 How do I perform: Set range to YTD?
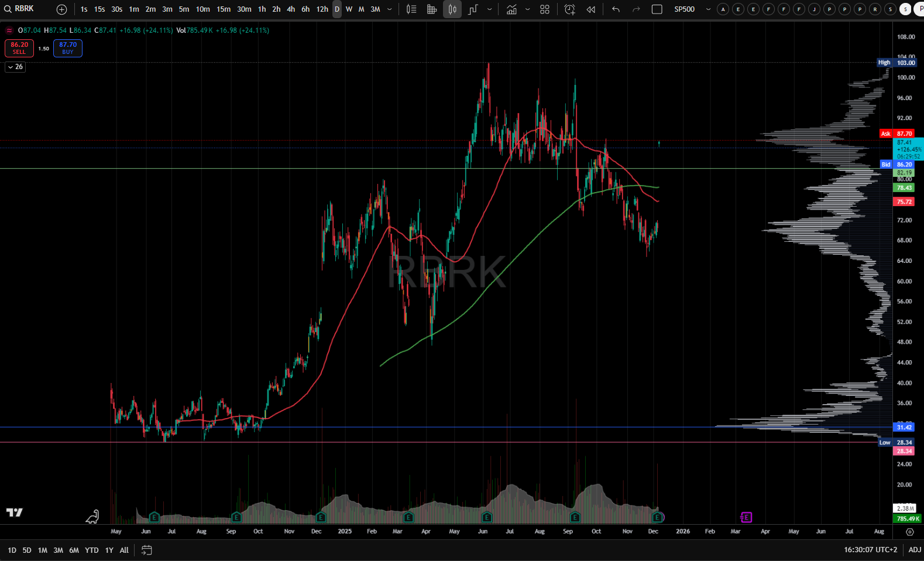(x=91, y=550)
